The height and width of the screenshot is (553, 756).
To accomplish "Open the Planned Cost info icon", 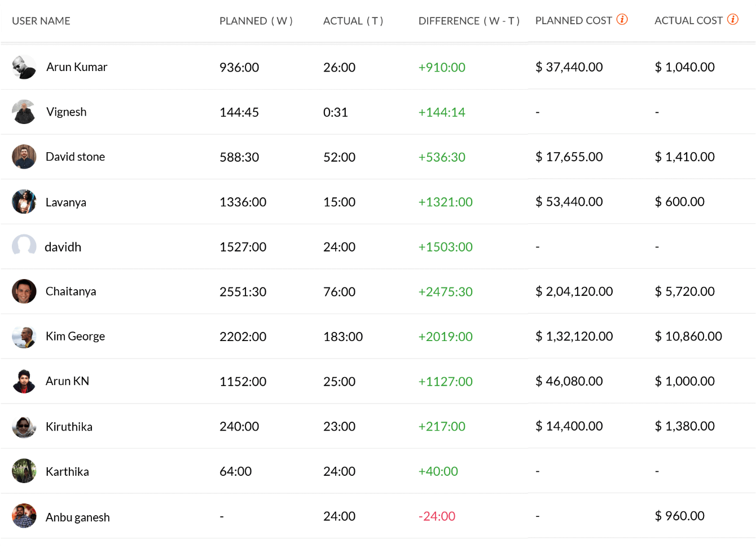I will (622, 19).
